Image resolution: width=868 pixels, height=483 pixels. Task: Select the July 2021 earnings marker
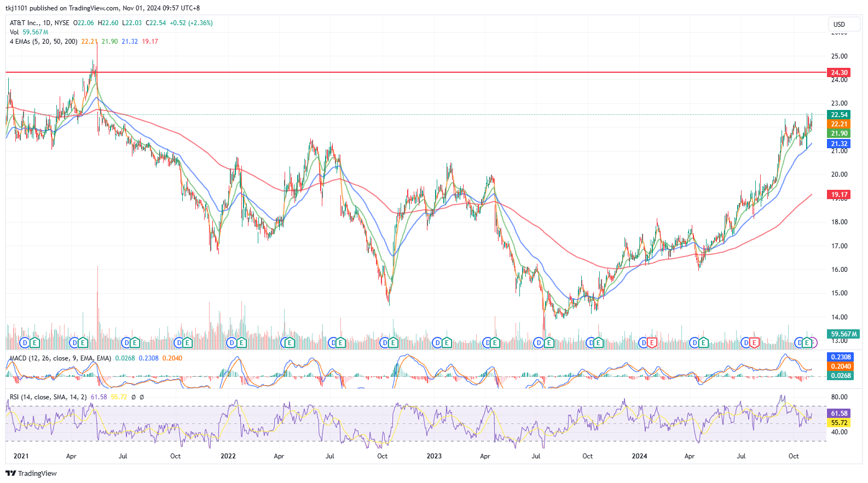[135, 343]
